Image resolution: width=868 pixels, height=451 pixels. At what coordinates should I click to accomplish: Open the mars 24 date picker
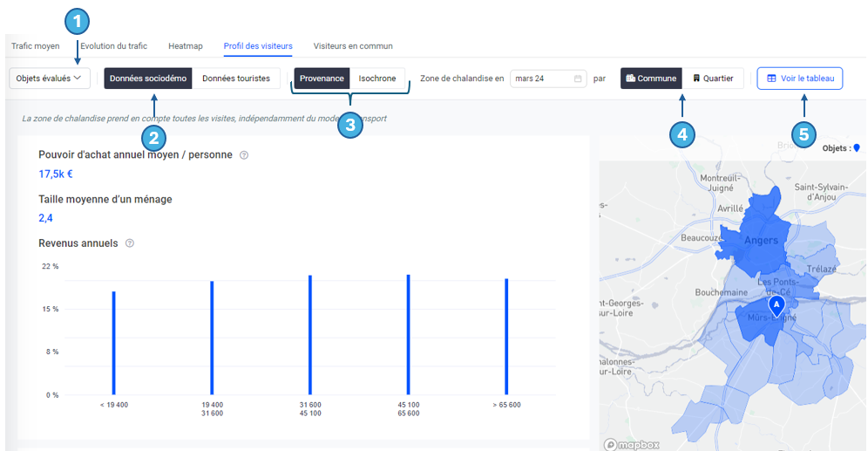pos(546,79)
